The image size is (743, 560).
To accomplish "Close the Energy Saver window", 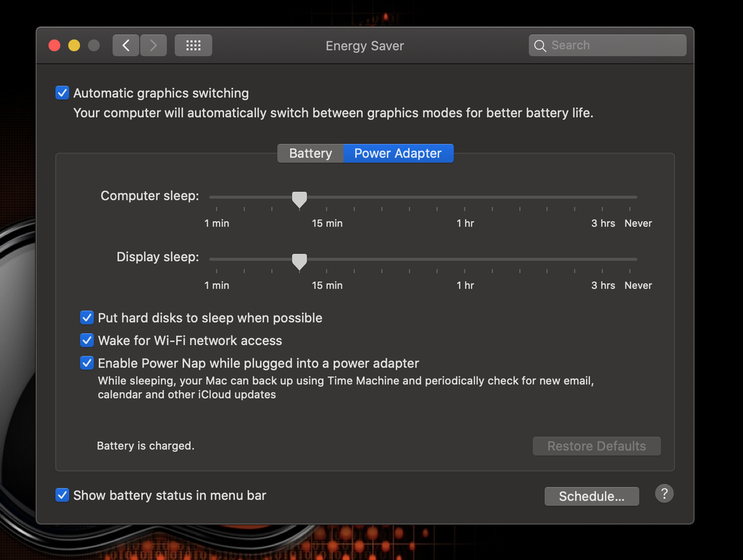I will click(55, 45).
